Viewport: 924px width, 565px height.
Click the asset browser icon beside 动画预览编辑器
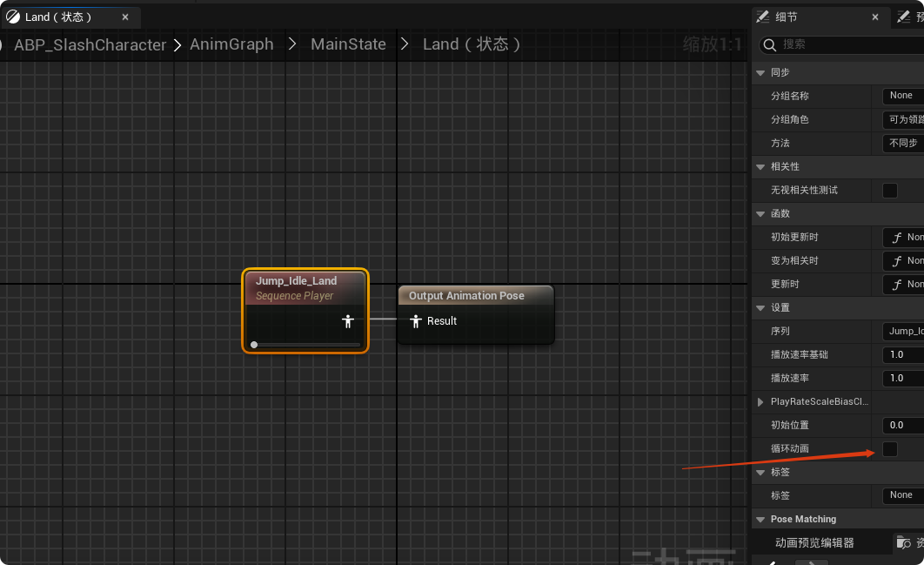903,542
